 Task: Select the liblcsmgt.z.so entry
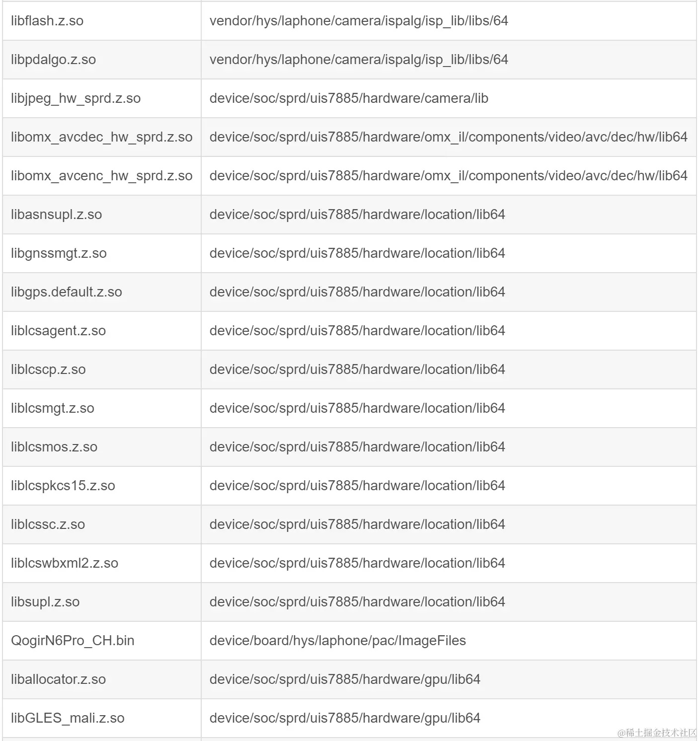(x=52, y=408)
